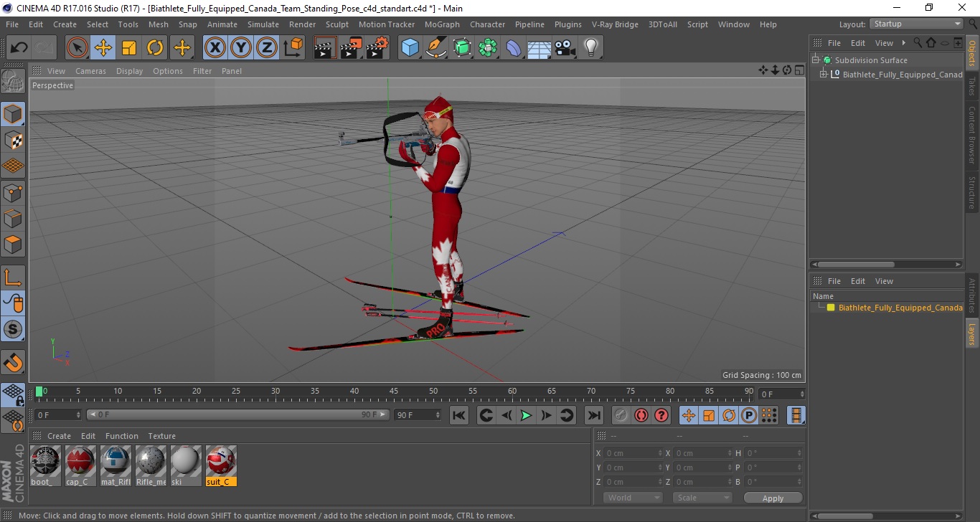Add a Camera object
This screenshot has height=522, width=980.
(x=565, y=48)
